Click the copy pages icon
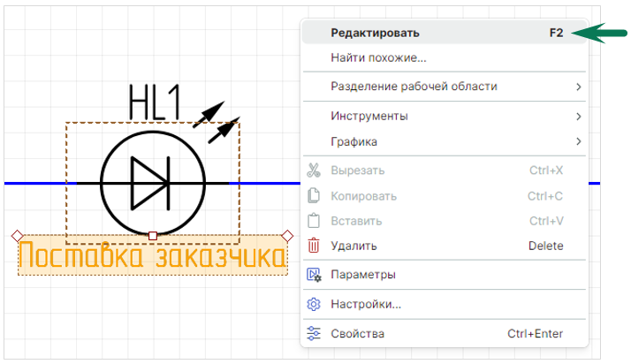The image size is (631, 364). [x=314, y=196]
